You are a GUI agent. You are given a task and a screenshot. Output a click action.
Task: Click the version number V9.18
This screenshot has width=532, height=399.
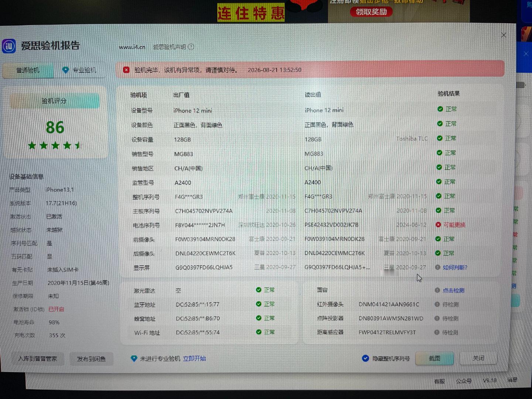490,381
